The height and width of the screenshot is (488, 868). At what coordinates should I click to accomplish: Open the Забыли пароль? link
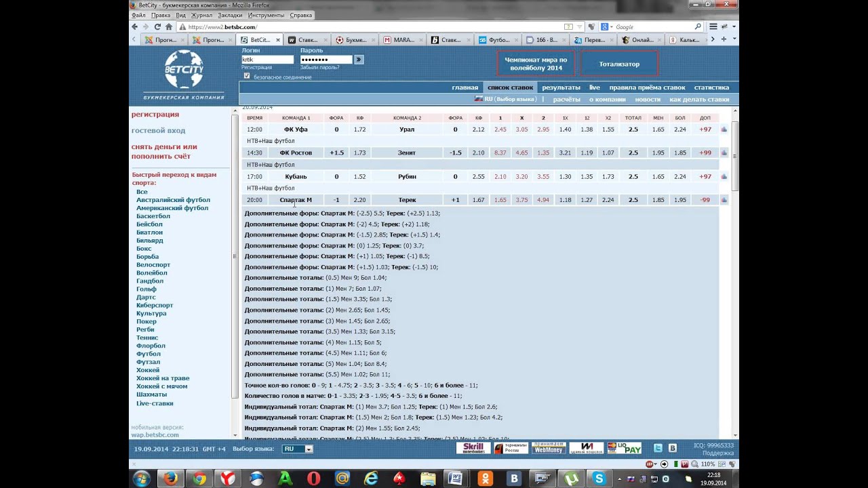click(319, 67)
